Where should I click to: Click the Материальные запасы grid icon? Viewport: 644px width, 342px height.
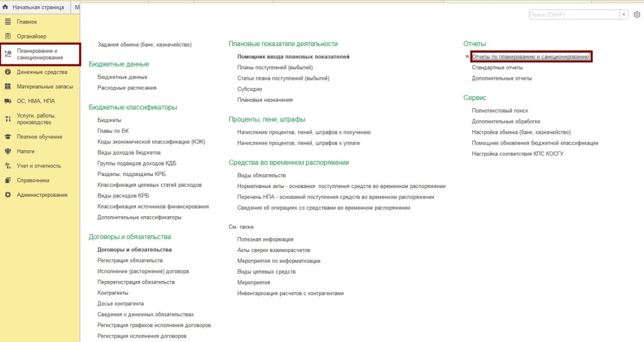pos(8,87)
